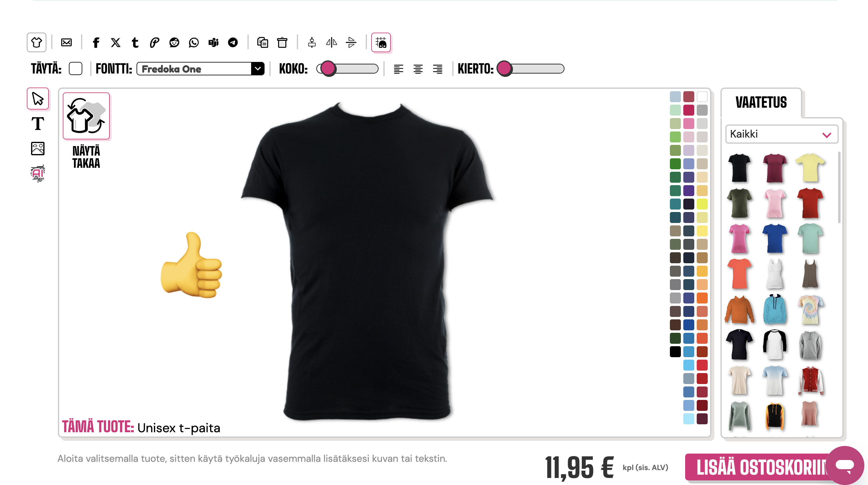Share design on WhatsApp
Viewport: 868px width, 485px height.
pyautogui.click(x=194, y=42)
